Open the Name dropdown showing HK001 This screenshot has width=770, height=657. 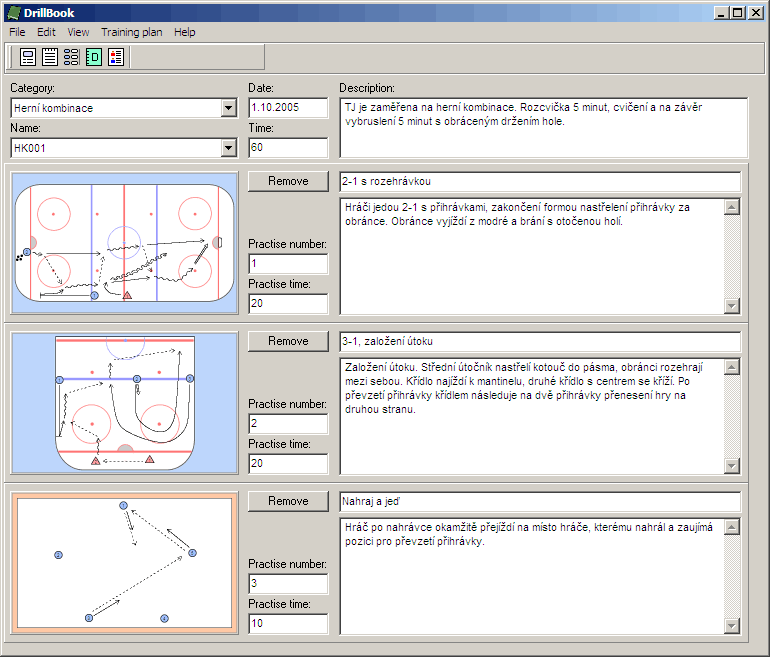[x=228, y=148]
